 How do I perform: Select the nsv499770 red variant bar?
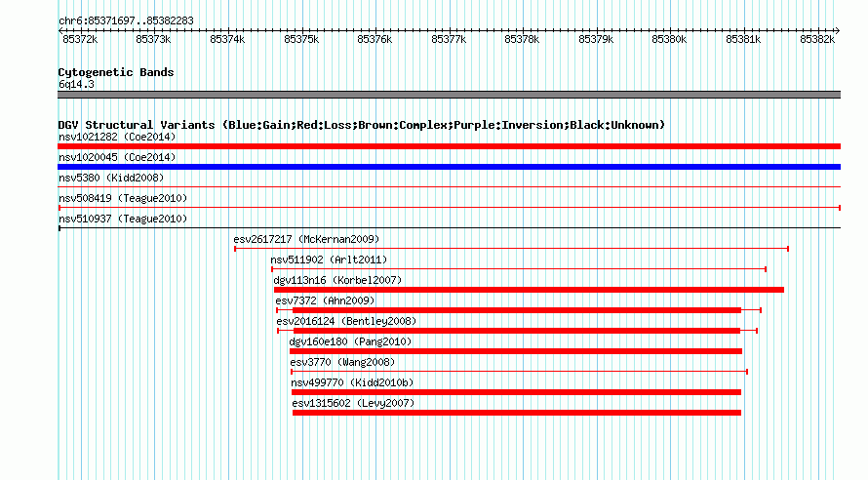point(516,392)
